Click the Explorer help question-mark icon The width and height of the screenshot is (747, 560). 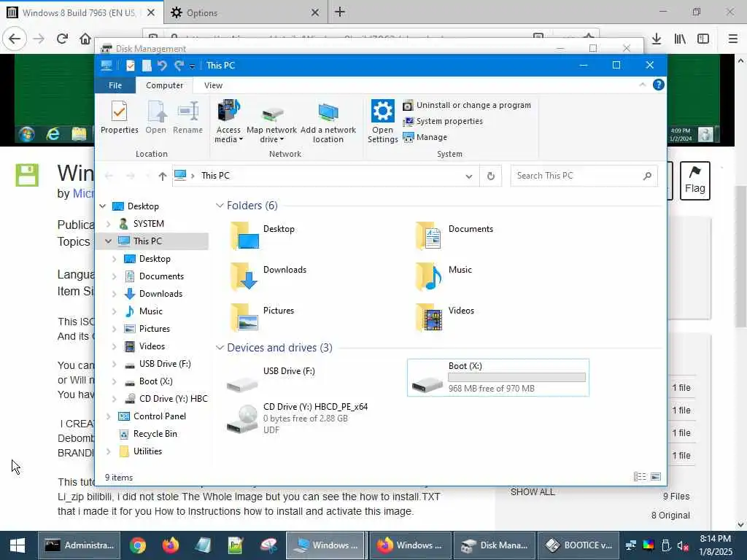point(659,85)
